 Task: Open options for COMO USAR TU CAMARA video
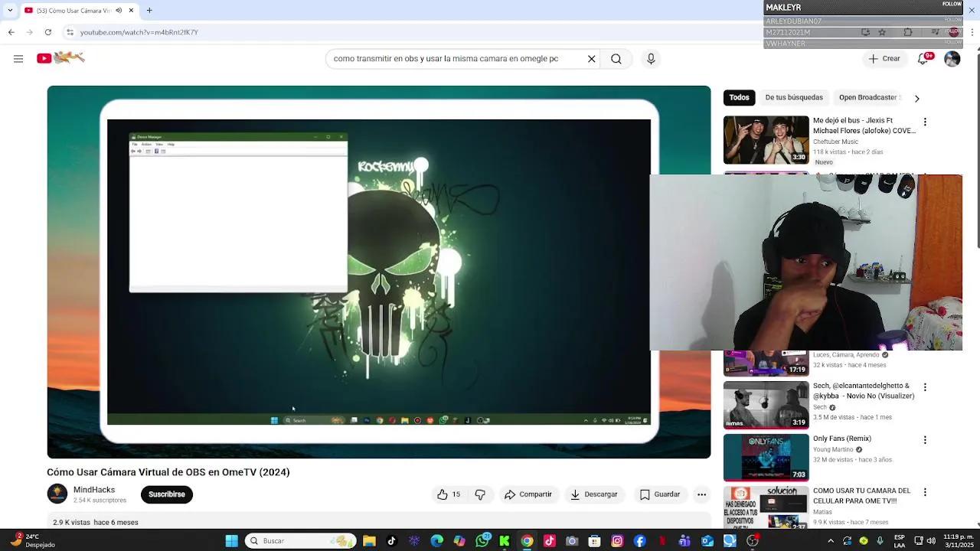click(x=925, y=492)
